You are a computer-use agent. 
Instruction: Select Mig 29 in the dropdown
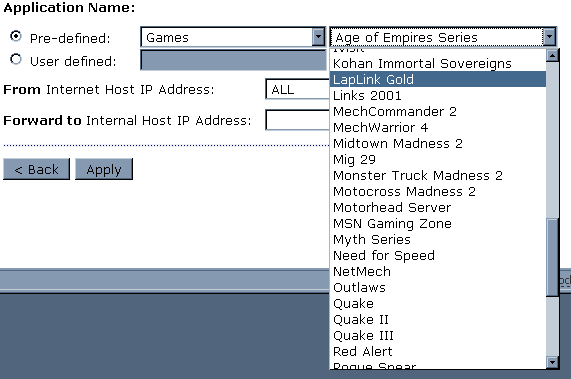437,159
